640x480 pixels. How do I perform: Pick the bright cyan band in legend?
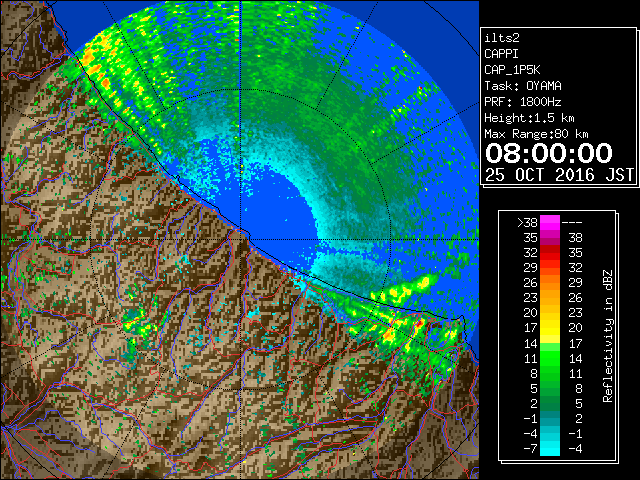click(x=550, y=448)
